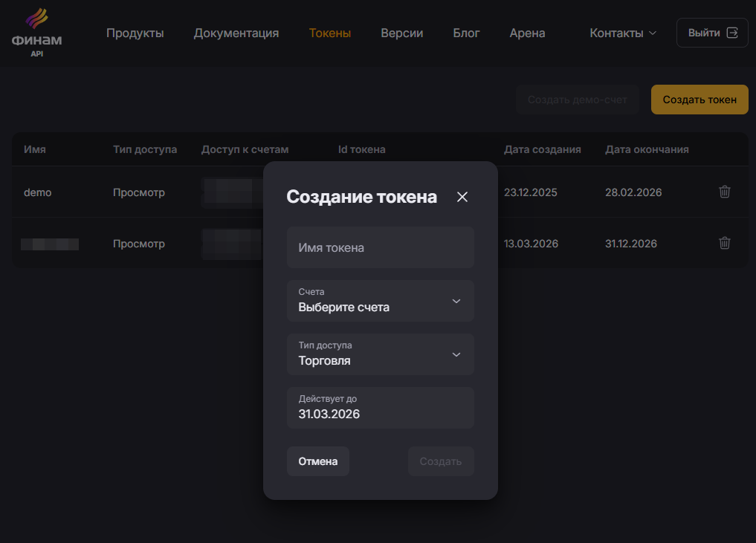756x543 pixels.
Task: Expand the Выберите счета dropdown
Action: [381, 301]
